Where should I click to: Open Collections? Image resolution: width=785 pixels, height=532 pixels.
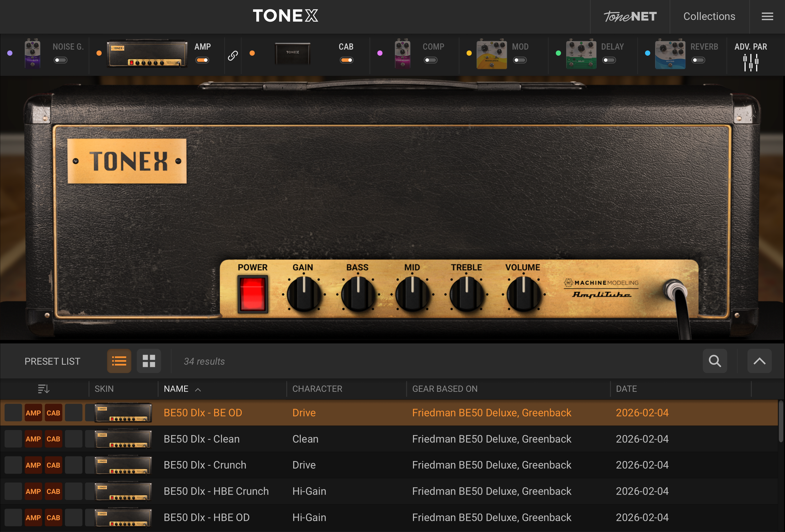pos(709,16)
